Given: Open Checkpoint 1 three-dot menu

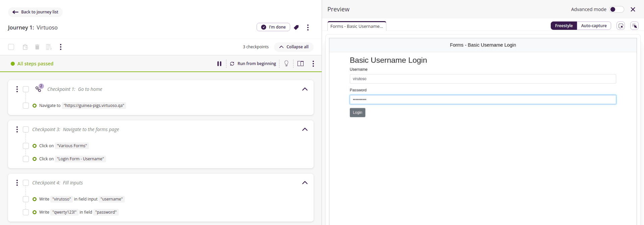Looking at the screenshot, I should (x=17, y=89).
